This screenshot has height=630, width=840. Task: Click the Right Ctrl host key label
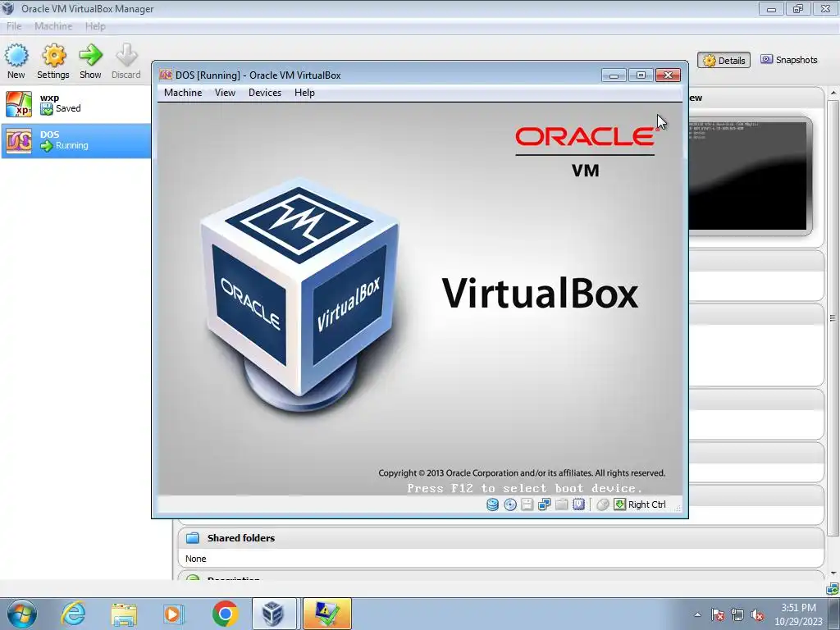pyautogui.click(x=647, y=504)
